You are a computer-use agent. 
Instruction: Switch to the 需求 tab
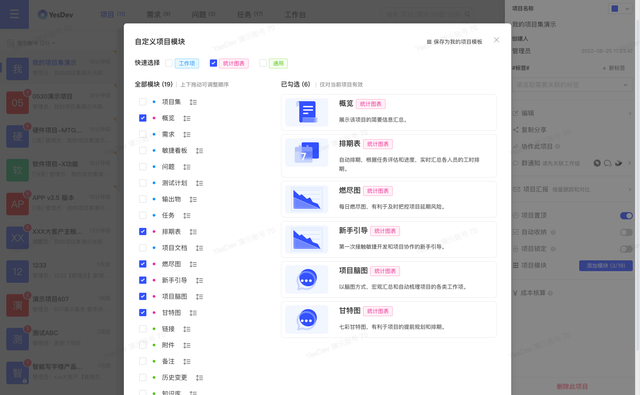[x=158, y=15]
